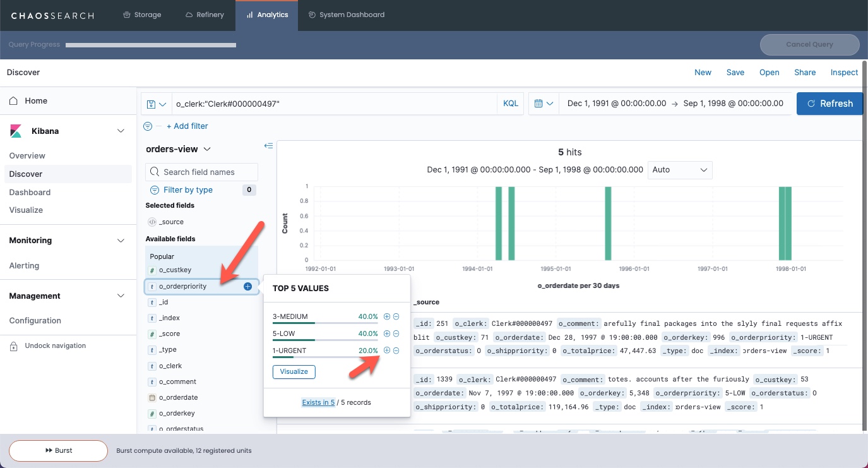Screen dimensions: 868x468
Task: Click the o_orderkey number type icon
Action: pyautogui.click(x=152, y=414)
